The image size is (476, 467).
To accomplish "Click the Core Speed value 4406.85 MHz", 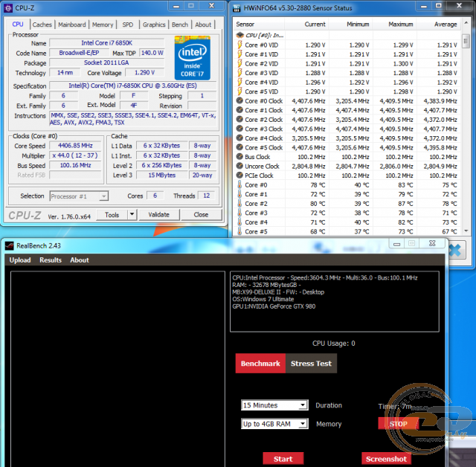I will [x=75, y=145].
